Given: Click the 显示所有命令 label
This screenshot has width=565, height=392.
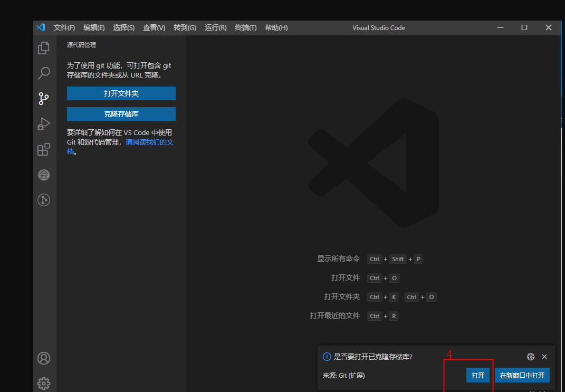Looking at the screenshot, I should [338, 259].
